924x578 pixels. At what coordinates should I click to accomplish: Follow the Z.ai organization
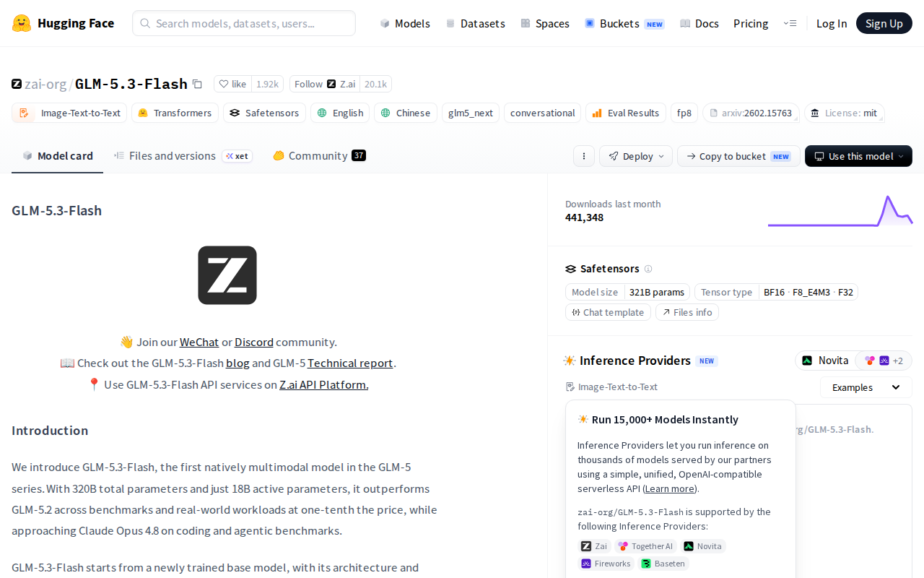pos(325,84)
